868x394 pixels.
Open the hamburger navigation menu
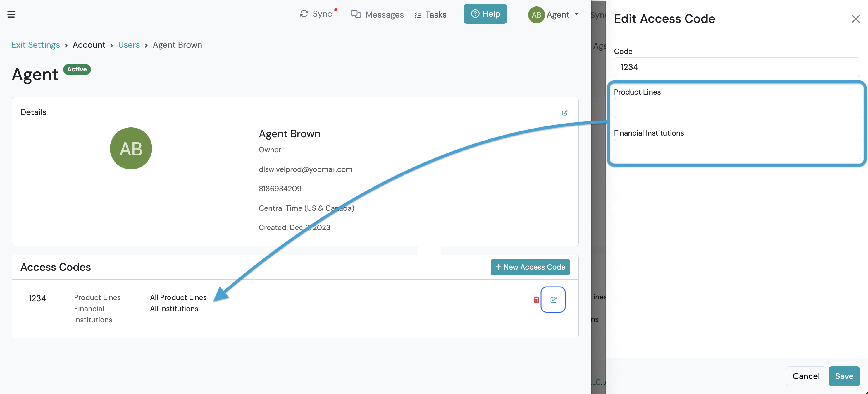click(11, 15)
